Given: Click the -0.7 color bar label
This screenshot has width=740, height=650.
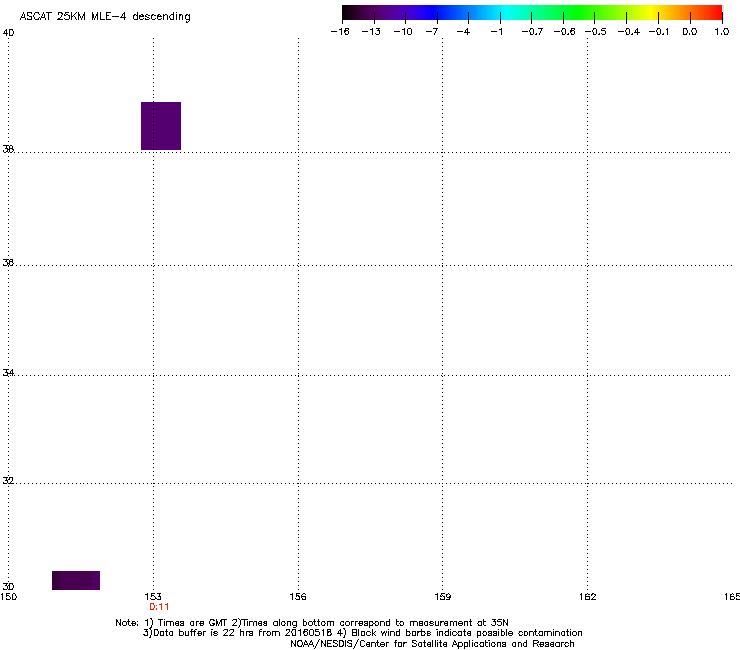Looking at the screenshot, I should point(532,32).
